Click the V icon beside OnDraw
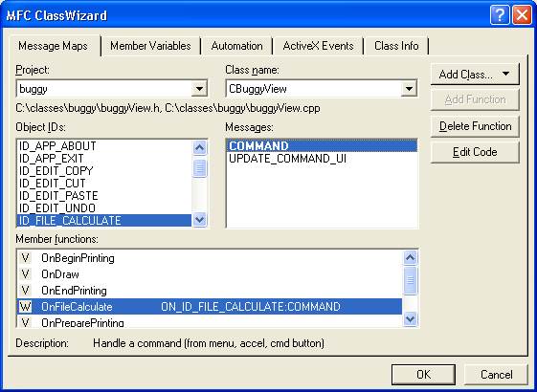Screen dimensions: 537x392 pyautogui.click(x=25, y=274)
